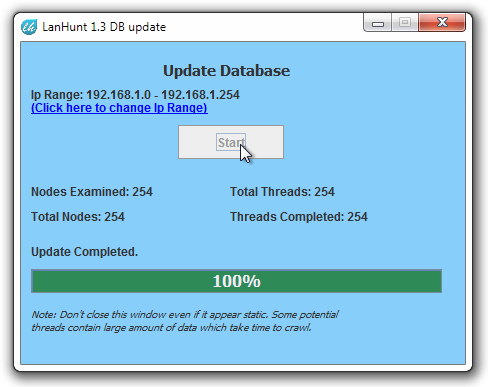Click the 'Threads Completed: 254' label

(299, 217)
